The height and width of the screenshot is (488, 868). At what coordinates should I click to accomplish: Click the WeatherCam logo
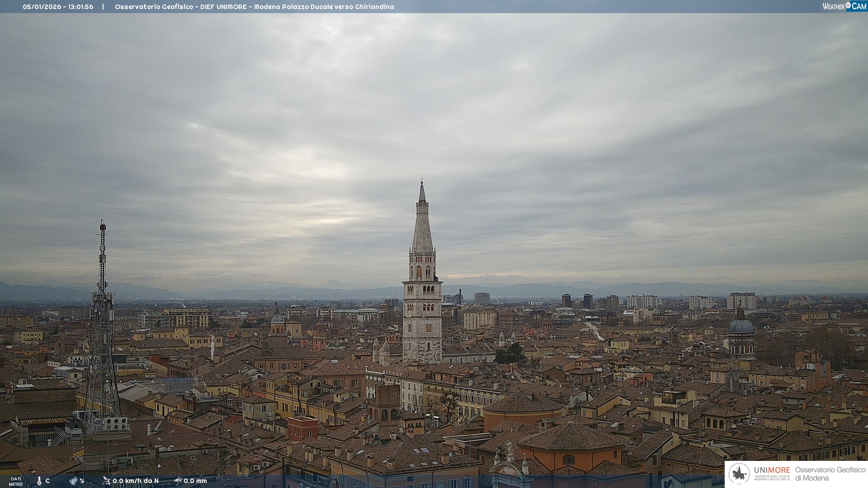pos(844,6)
